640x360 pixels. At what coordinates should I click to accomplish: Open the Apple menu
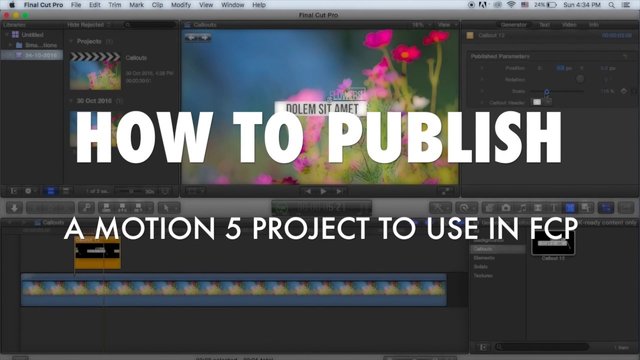click(x=12, y=5)
